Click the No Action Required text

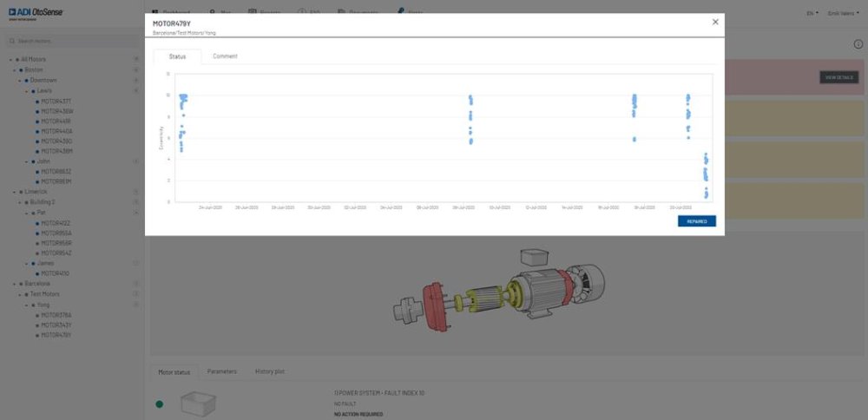pyautogui.click(x=358, y=414)
